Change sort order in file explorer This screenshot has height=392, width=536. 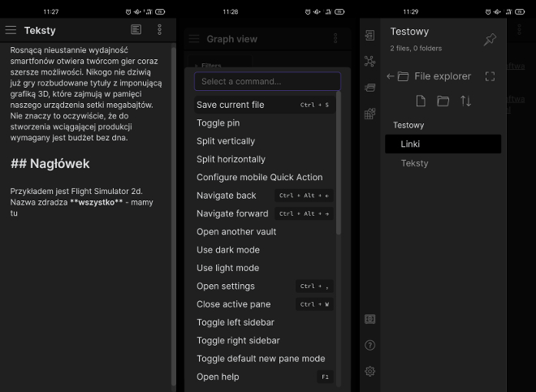pyautogui.click(x=465, y=101)
